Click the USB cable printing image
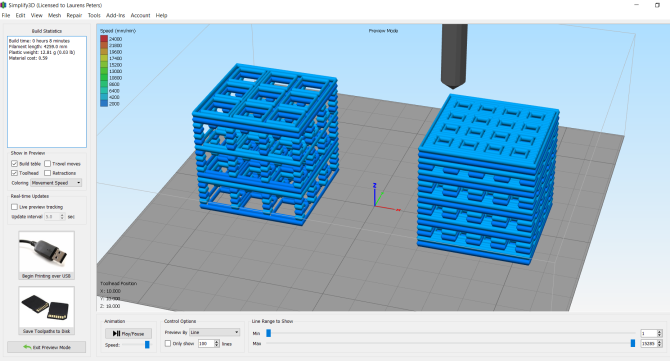 pos(46,252)
